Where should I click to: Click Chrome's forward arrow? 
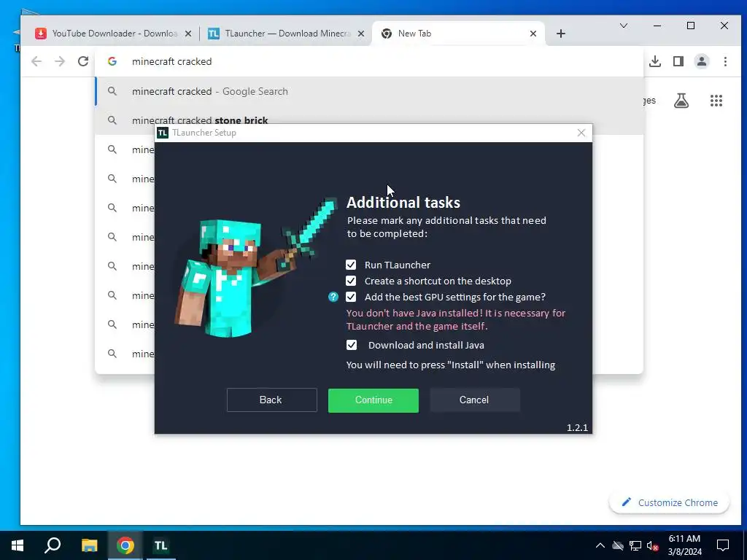click(x=60, y=61)
